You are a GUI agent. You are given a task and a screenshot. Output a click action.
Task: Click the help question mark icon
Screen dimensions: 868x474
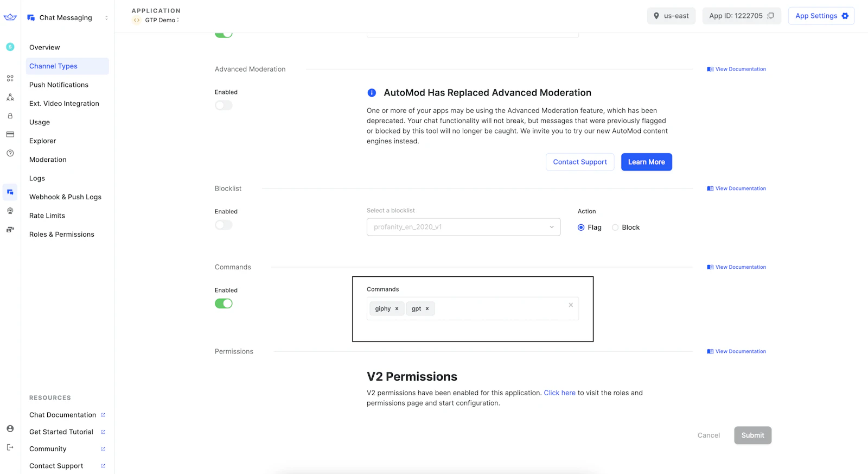[x=10, y=153]
